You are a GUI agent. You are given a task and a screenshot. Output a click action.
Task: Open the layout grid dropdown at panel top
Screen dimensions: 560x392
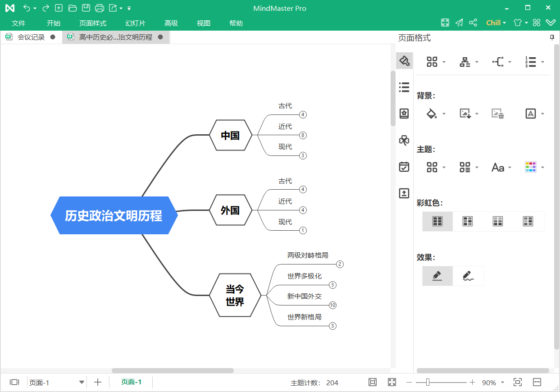coord(436,62)
